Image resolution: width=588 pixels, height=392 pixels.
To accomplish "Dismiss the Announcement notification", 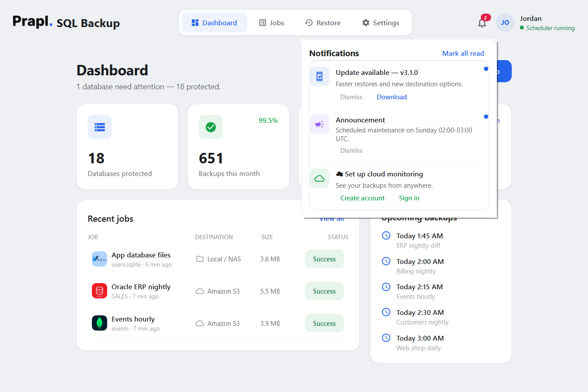I will (351, 151).
